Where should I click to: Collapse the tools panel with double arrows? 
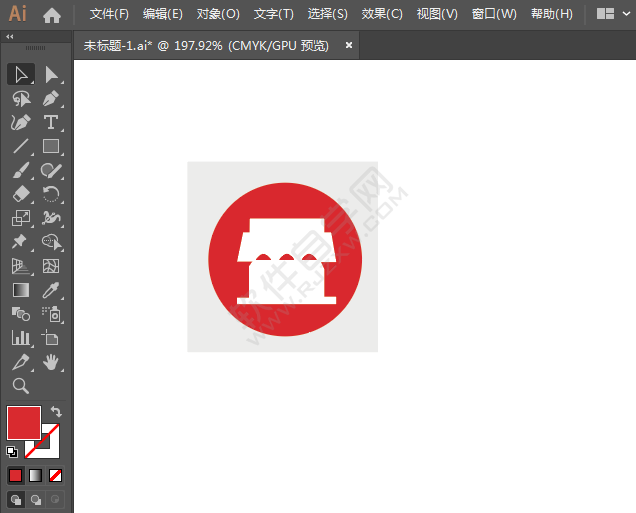pos(10,36)
